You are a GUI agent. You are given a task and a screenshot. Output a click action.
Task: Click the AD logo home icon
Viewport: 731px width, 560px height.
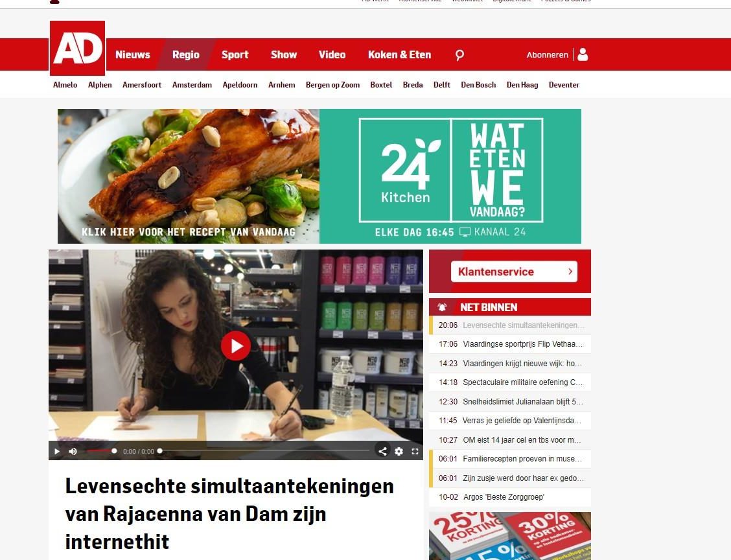tap(77, 48)
